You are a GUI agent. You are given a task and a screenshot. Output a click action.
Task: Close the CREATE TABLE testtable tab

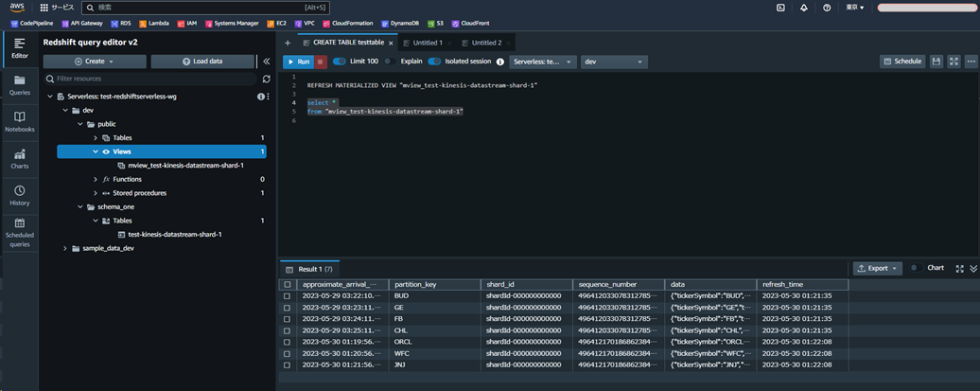tap(391, 44)
